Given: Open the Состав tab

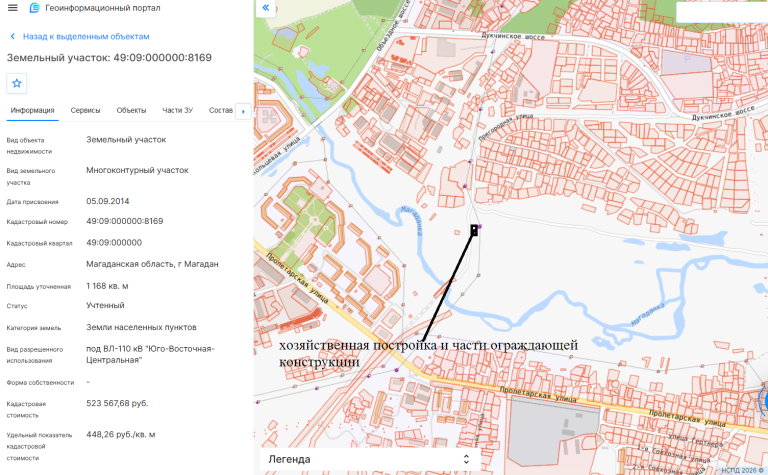Looking at the screenshot, I should (221, 110).
